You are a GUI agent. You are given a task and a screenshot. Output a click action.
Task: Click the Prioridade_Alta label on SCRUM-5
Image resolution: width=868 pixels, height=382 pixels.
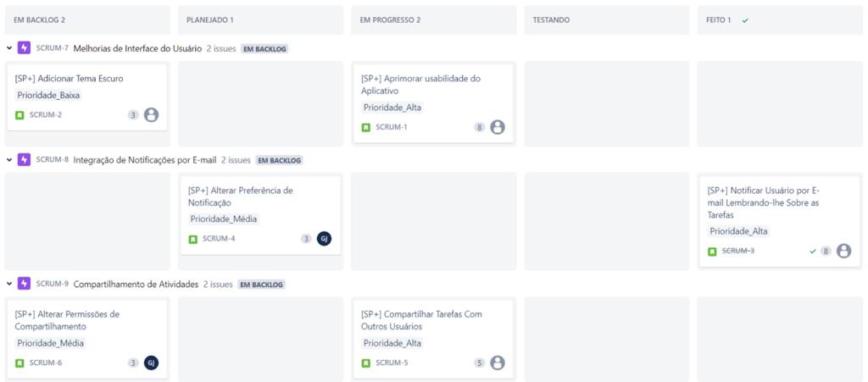[392, 343]
